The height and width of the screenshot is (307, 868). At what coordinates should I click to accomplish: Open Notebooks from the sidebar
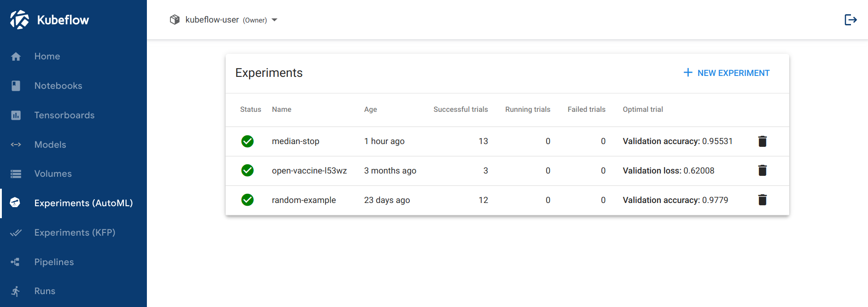(58, 86)
